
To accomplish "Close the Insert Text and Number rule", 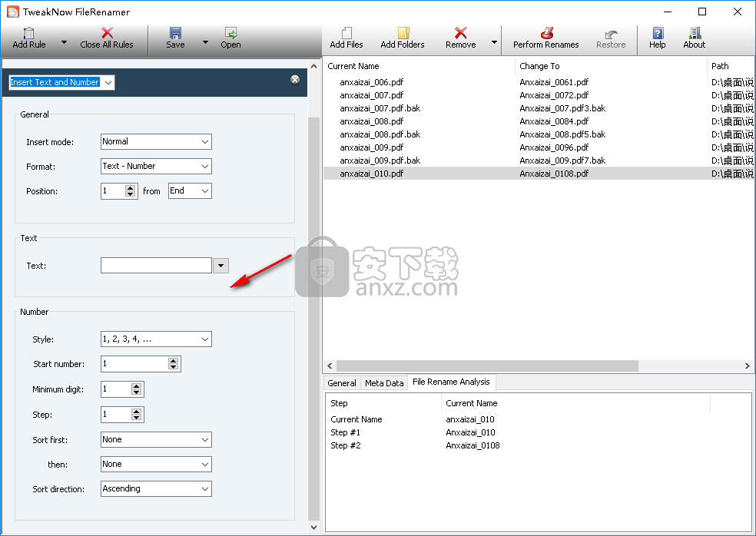I will [295, 80].
